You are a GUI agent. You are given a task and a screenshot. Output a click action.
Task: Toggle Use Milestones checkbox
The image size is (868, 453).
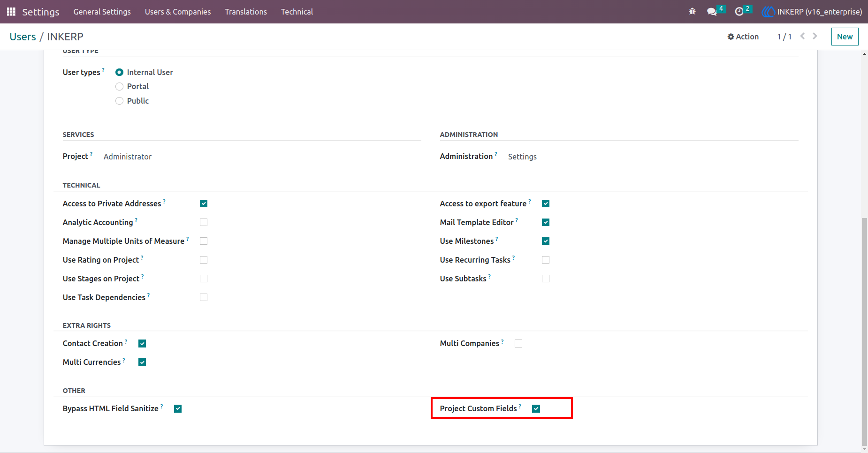tap(546, 241)
